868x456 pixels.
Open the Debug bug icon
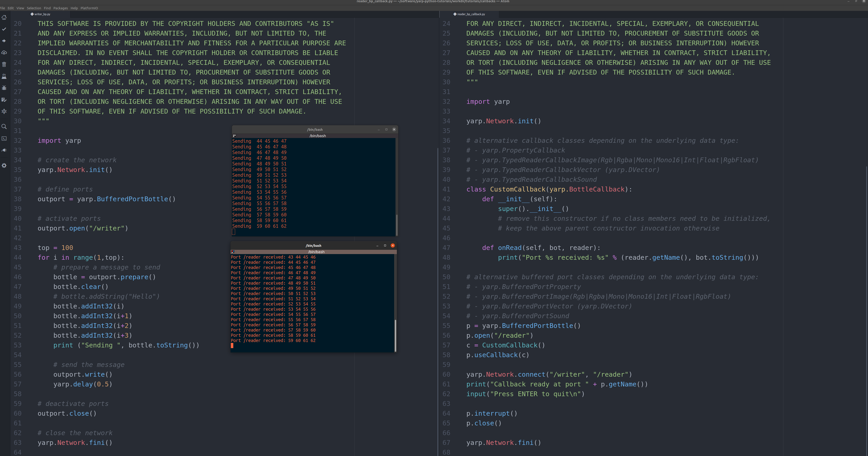pyautogui.click(x=4, y=88)
